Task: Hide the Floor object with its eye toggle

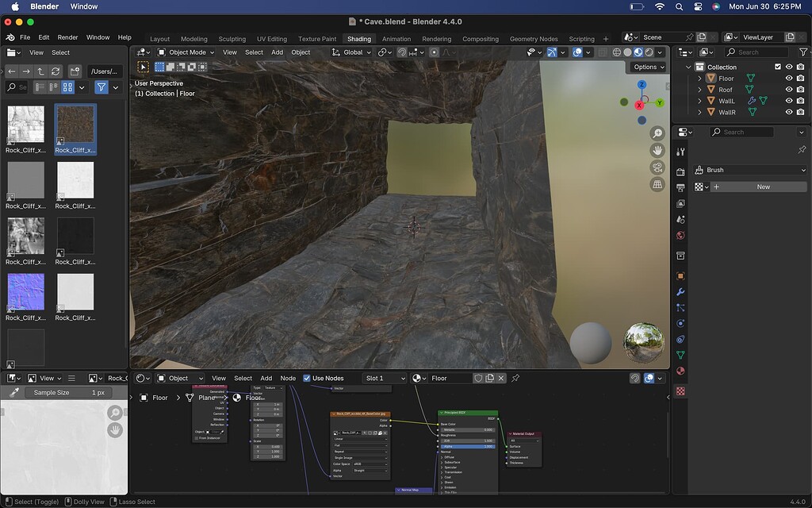Action: click(789, 79)
